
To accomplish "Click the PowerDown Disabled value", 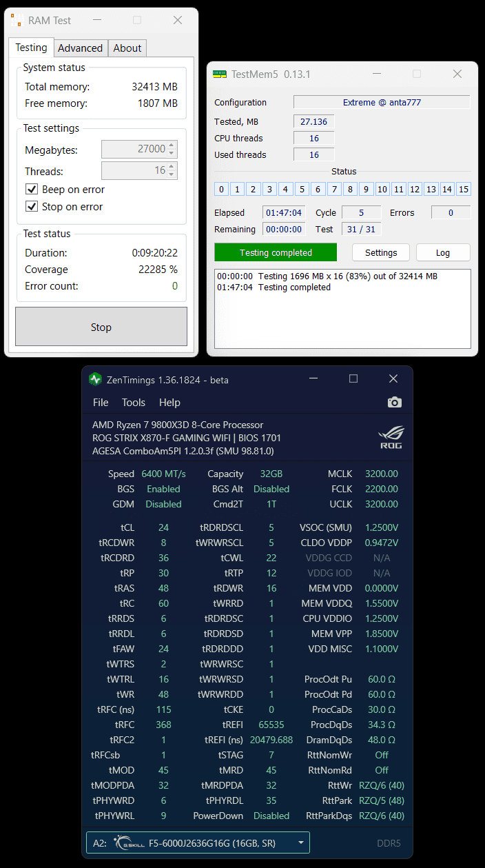I will click(271, 816).
